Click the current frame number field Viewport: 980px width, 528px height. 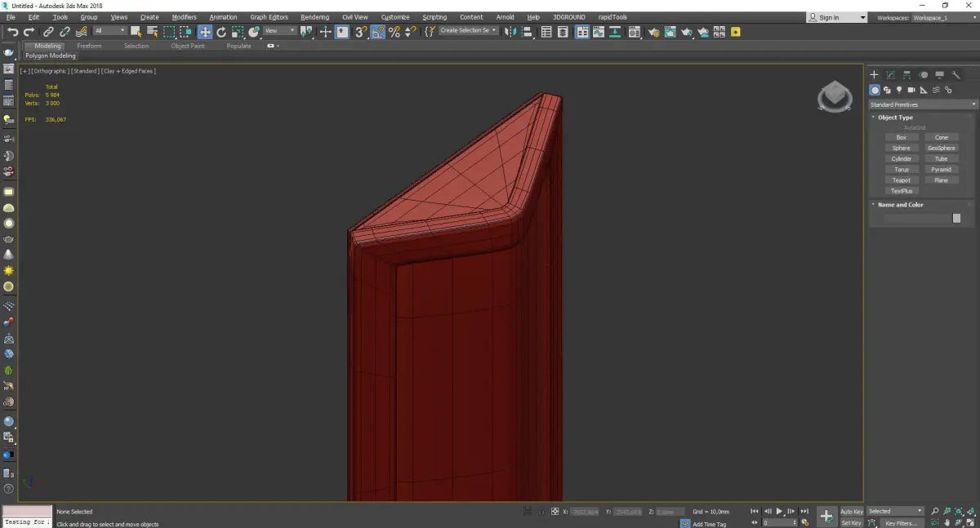(779, 523)
